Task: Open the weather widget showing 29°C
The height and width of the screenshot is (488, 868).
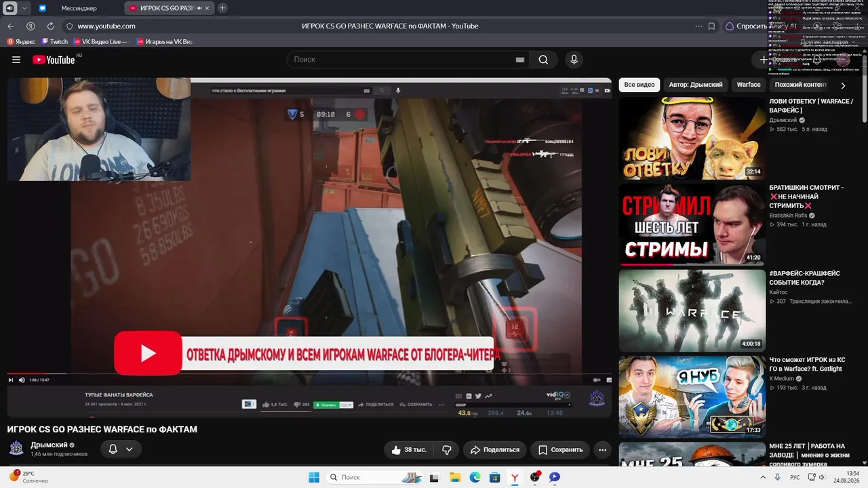Action: pos(28,477)
